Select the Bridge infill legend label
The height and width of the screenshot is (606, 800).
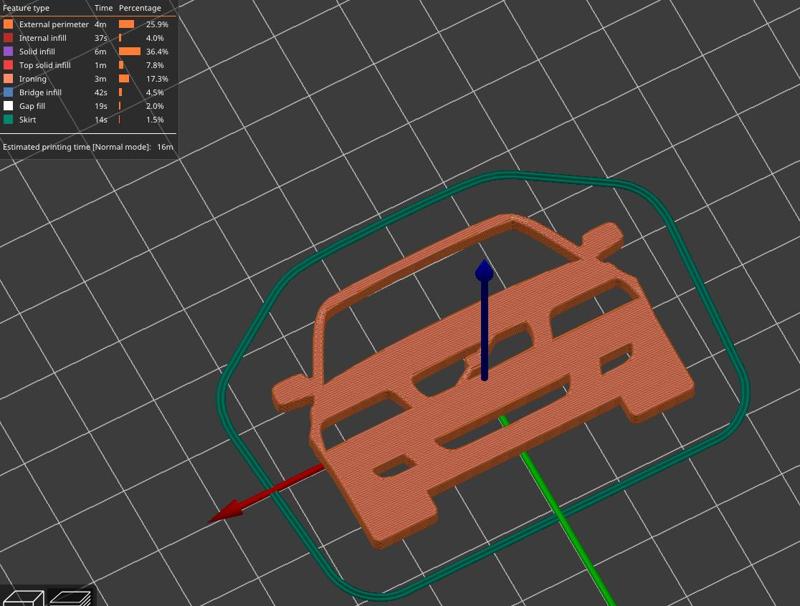[x=40, y=92]
